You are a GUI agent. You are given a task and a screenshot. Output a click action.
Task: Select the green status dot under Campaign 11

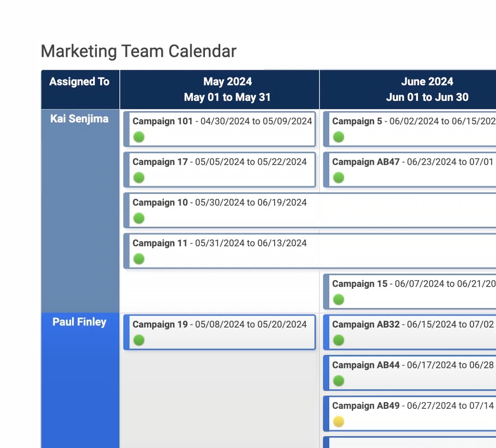[x=139, y=259]
